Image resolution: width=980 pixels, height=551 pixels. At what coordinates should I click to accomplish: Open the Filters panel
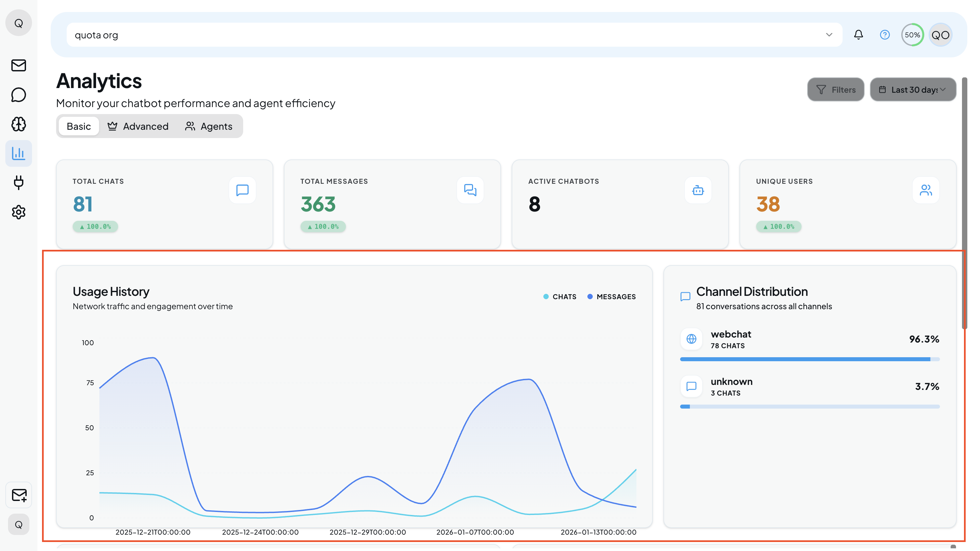tap(836, 89)
